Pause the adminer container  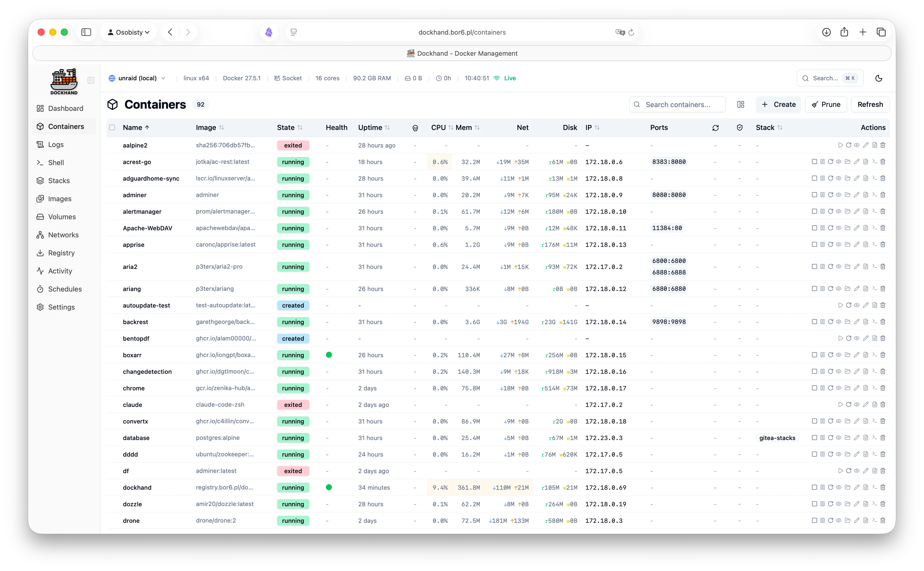point(823,195)
